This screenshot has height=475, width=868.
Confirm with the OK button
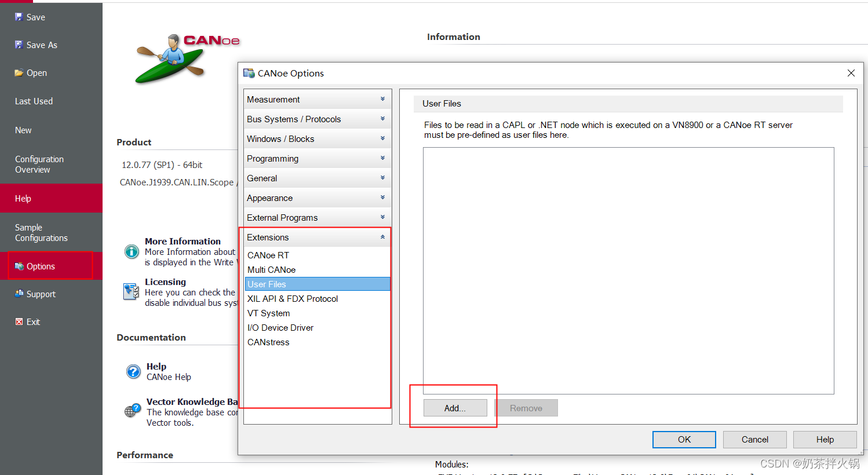[x=684, y=439]
